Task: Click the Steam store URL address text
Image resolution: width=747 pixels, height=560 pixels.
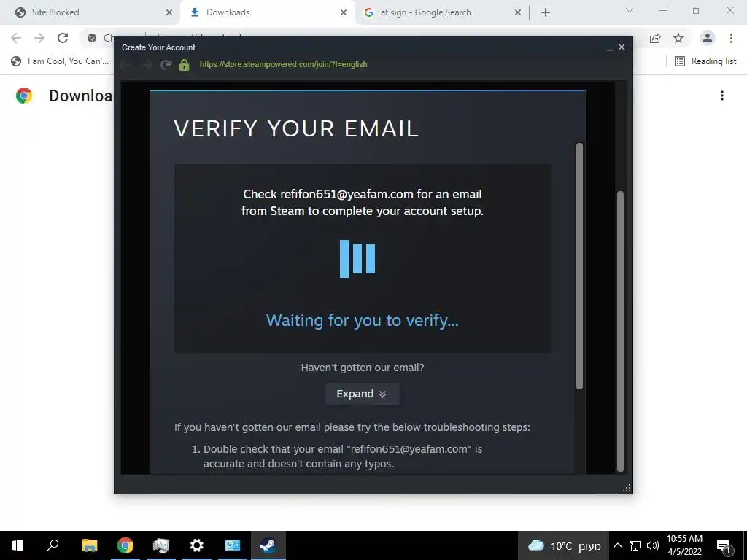Action: pyautogui.click(x=284, y=64)
